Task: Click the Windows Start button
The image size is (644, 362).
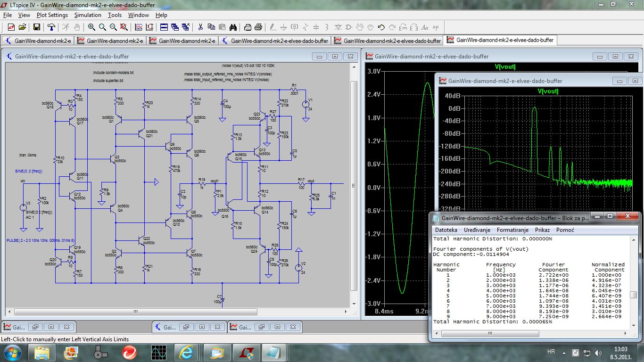Action: (12, 352)
